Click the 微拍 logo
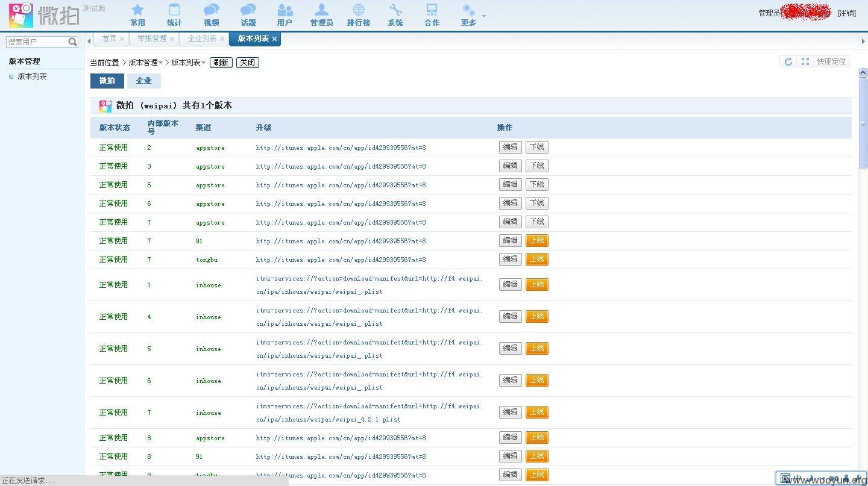Image resolution: width=868 pixels, height=486 pixels. pyautogui.click(x=44, y=15)
